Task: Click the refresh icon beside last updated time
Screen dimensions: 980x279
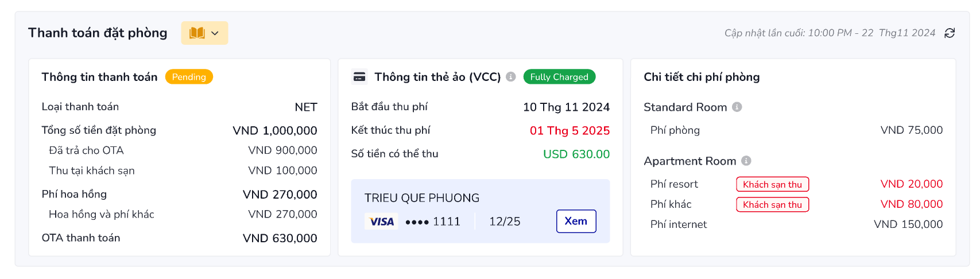Action: coord(950,33)
